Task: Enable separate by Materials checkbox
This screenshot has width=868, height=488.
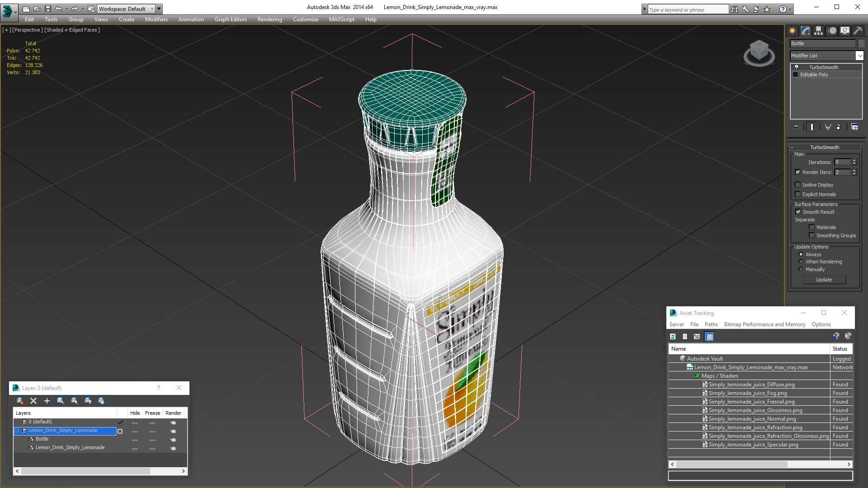Action: coord(811,227)
